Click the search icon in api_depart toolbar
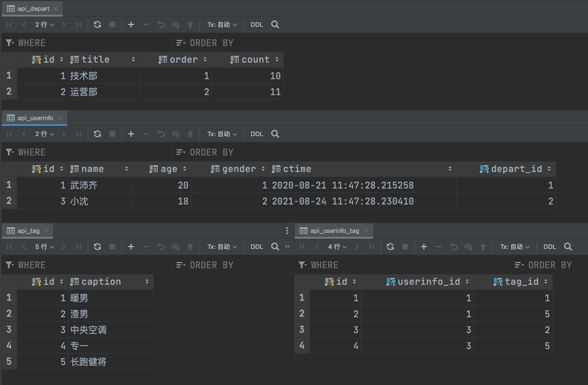The height and width of the screenshot is (385, 588). pyautogui.click(x=275, y=24)
